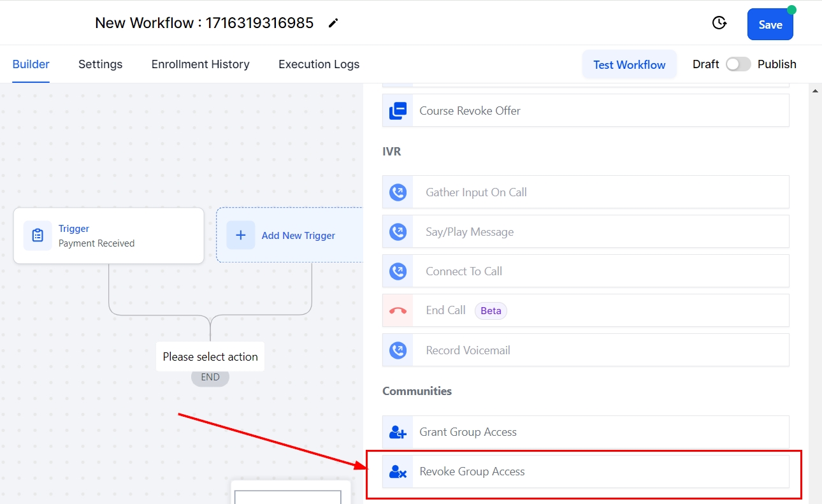Click the red End Call icon

(x=398, y=311)
